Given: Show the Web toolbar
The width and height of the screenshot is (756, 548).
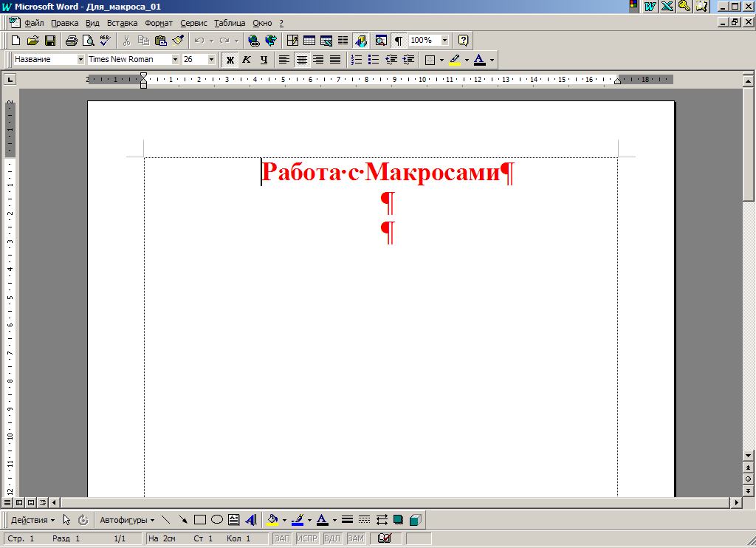Looking at the screenshot, I should 271,41.
